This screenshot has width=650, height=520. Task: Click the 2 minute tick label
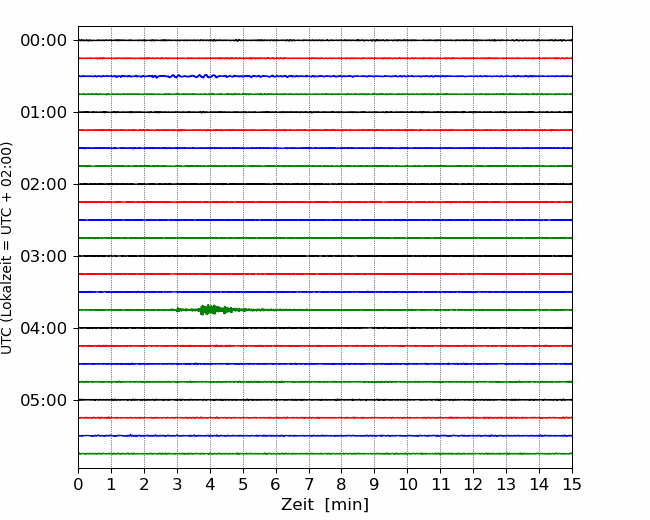(x=144, y=484)
